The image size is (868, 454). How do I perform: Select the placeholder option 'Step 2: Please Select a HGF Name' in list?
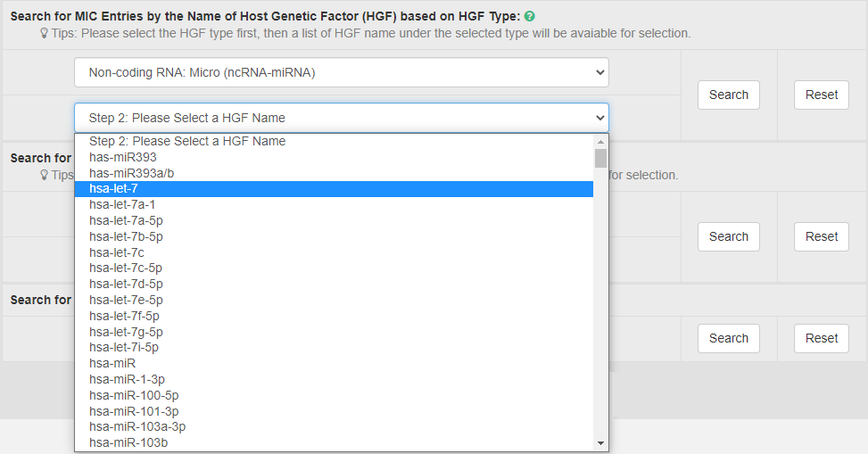coord(187,141)
